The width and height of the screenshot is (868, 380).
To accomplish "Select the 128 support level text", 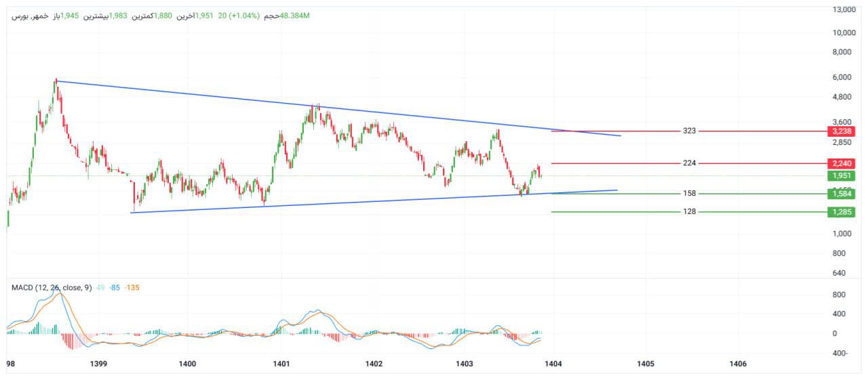I will pos(690,212).
